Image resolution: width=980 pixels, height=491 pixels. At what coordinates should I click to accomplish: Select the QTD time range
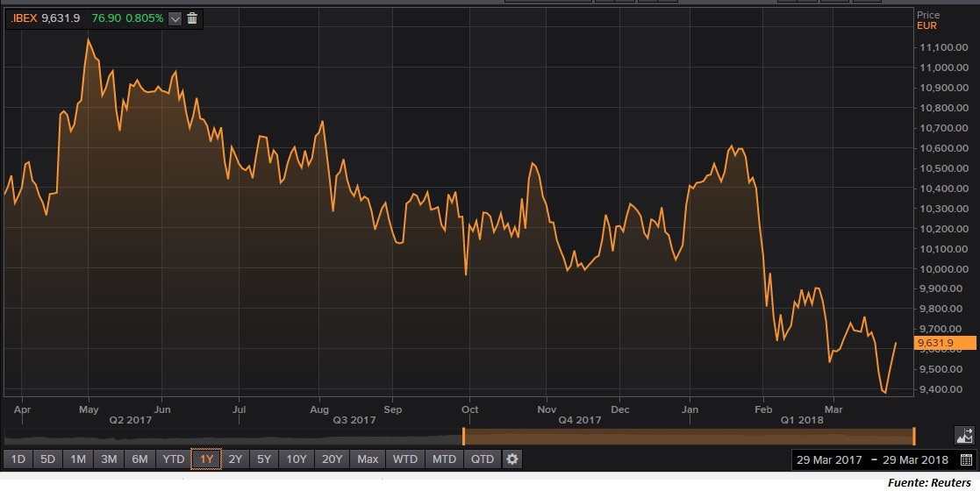(x=483, y=459)
